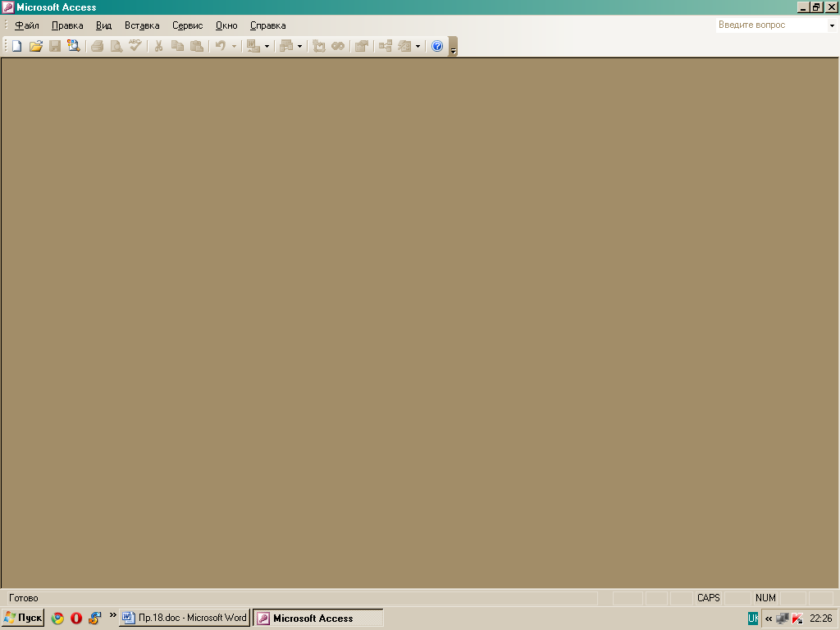
Task: Open Microsoft Access Help question icon
Action: (x=437, y=46)
